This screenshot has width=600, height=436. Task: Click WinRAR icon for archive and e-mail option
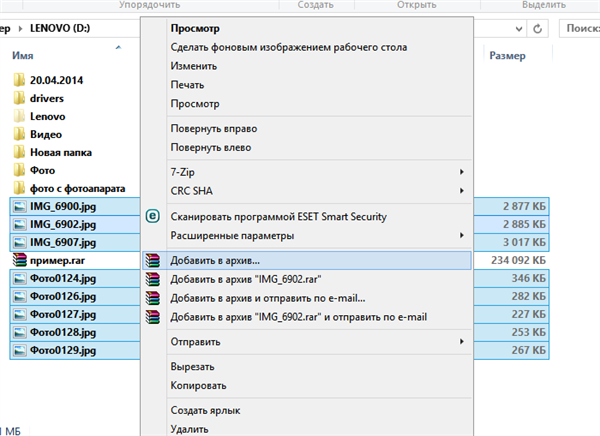pyautogui.click(x=153, y=298)
